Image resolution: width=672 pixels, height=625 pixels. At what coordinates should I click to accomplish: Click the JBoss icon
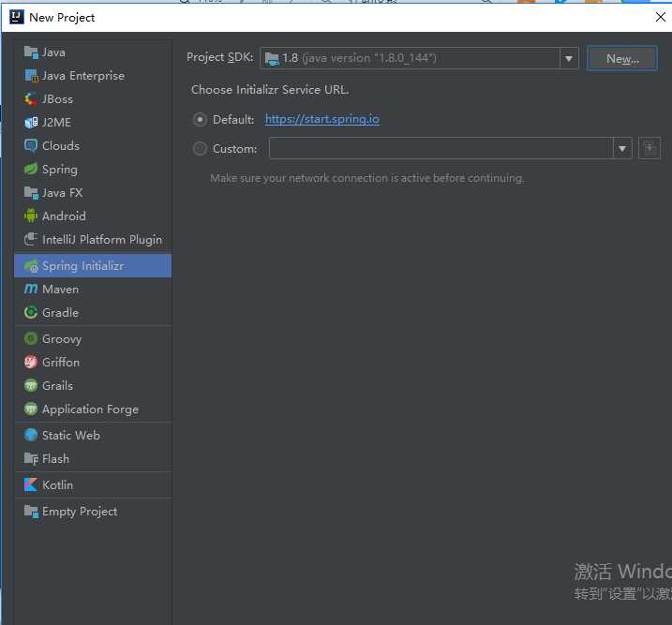coord(31,99)
